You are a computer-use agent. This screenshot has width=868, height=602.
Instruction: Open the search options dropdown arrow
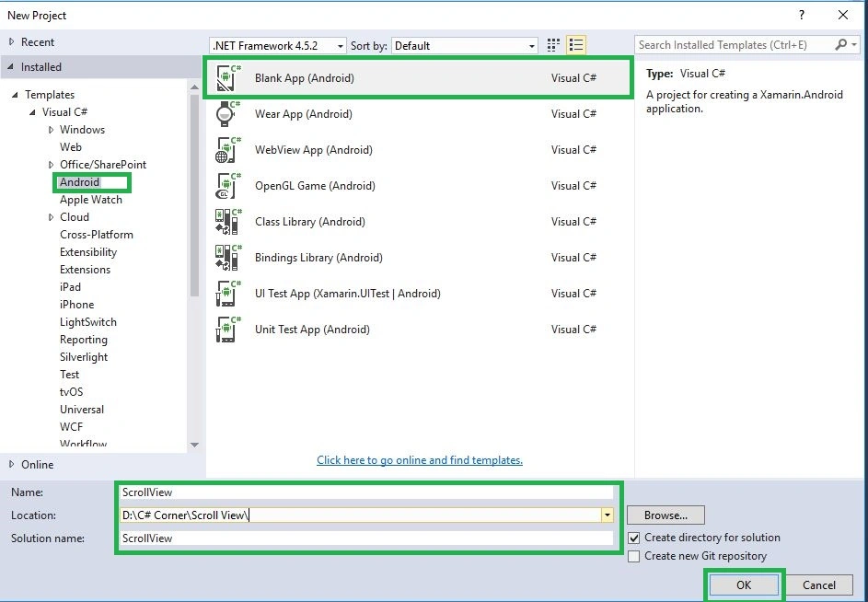click(854, 45)
